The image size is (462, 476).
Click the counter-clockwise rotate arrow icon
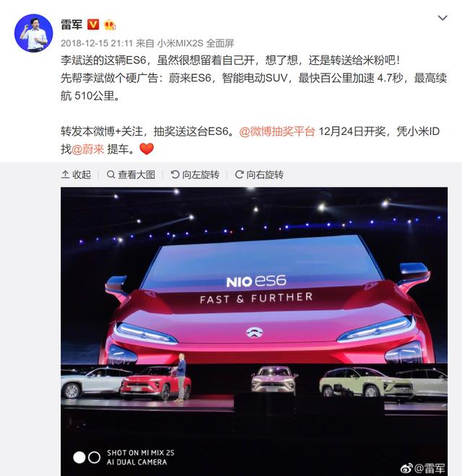[x=175, y=175]
